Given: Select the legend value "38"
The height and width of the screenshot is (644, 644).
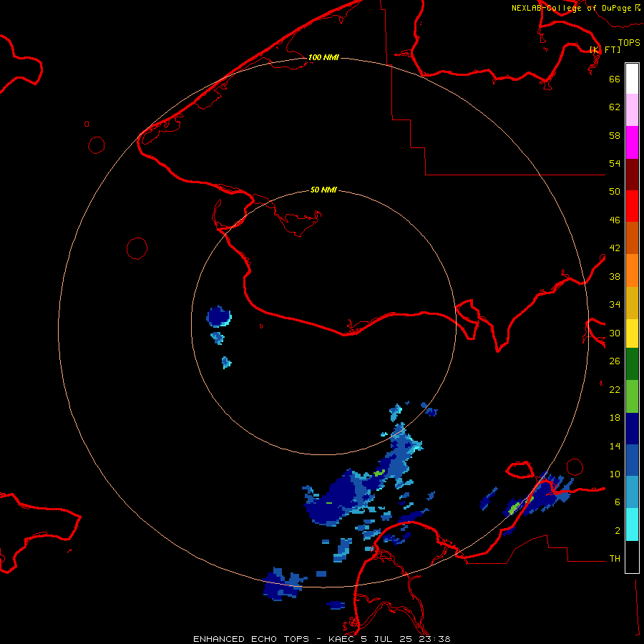Looking at the screenshot, I should tap(615, 276).
